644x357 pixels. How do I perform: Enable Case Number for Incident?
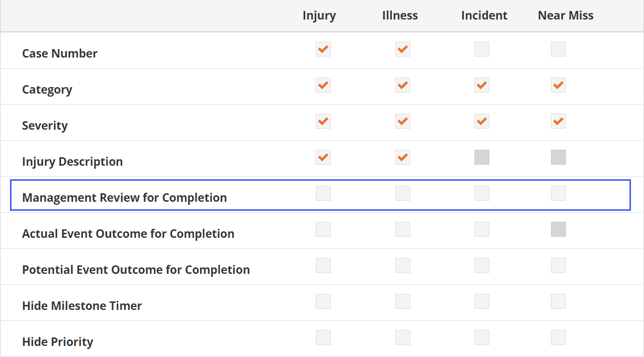point(482,49)
